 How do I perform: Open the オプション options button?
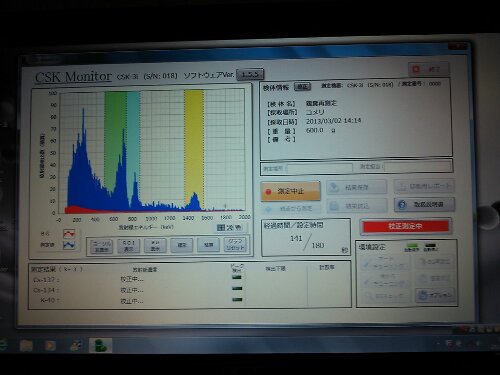[x=436, y=295]
